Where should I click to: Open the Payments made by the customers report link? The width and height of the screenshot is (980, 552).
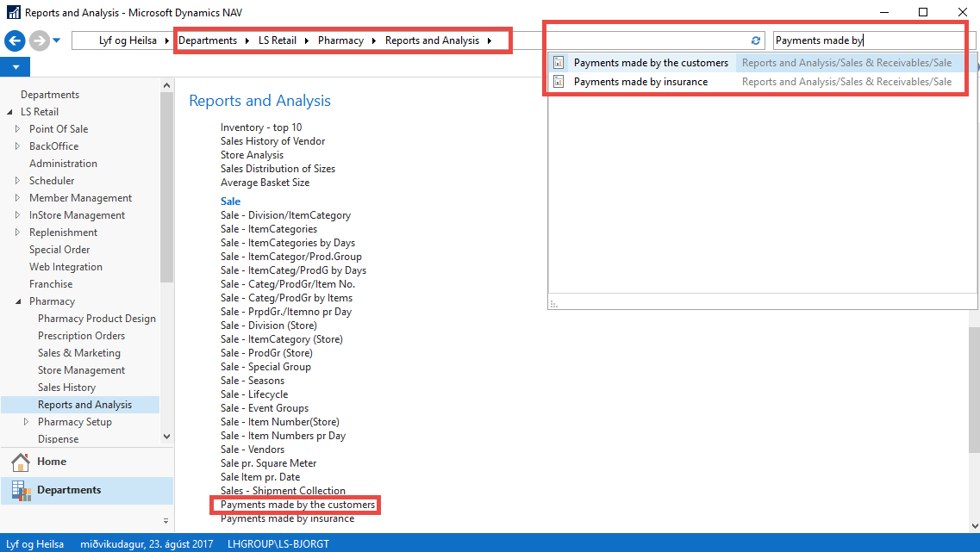pyautogui.click(x=297, y=505)
